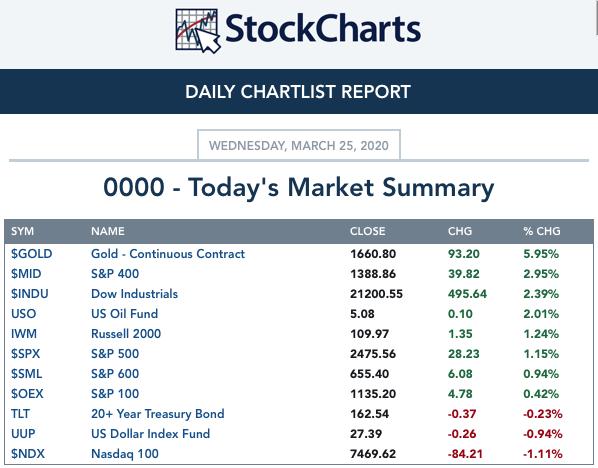Image resolution: width=598 pixels, height=468 pixels.
Task: Select the USO symbol link
Action: (23, 314)
